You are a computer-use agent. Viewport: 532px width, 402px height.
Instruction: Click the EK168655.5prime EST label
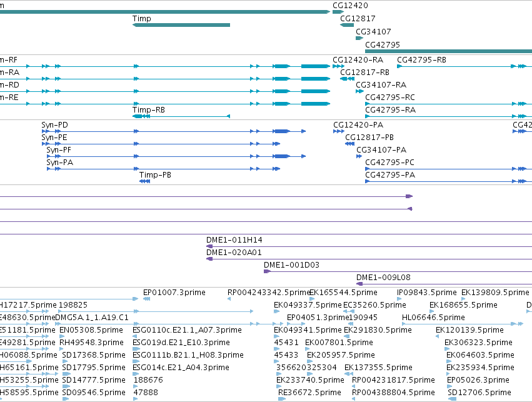[x=463, y=305]
